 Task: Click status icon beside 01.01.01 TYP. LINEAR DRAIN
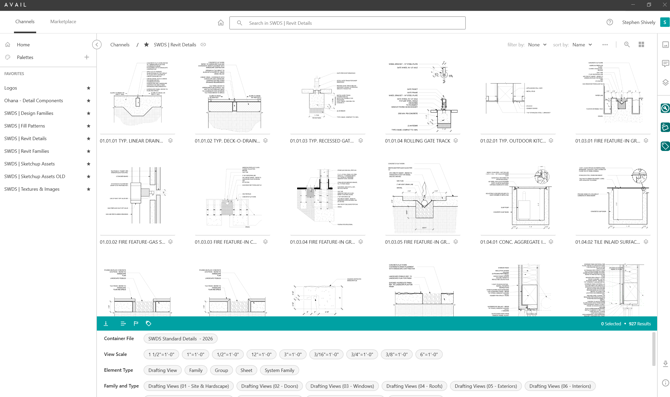click(170, 141)
